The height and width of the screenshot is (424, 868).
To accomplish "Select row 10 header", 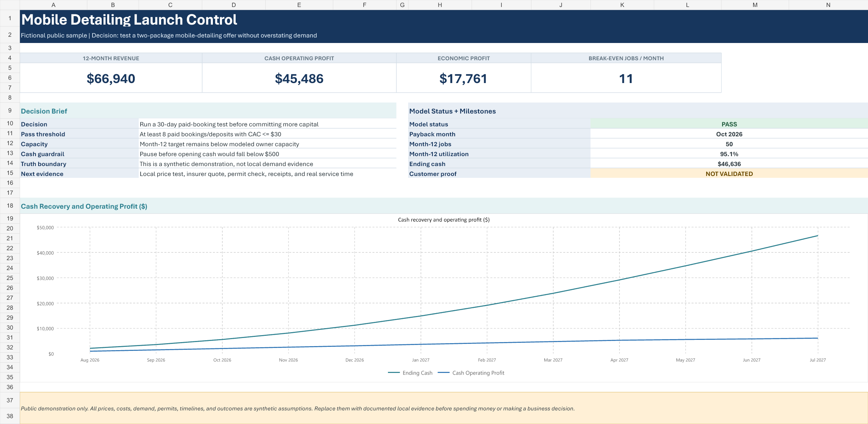I will pos(10,123).
